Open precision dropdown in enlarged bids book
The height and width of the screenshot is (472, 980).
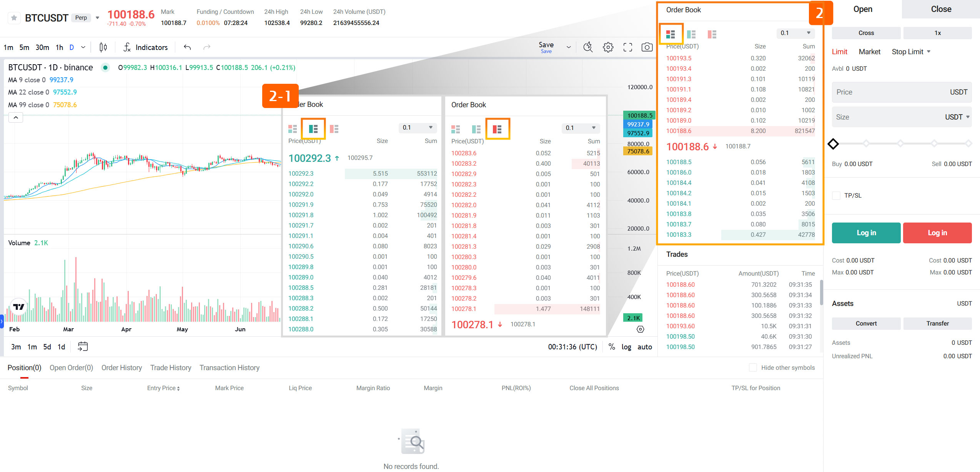pyautogui.click(x=418, y=128)
